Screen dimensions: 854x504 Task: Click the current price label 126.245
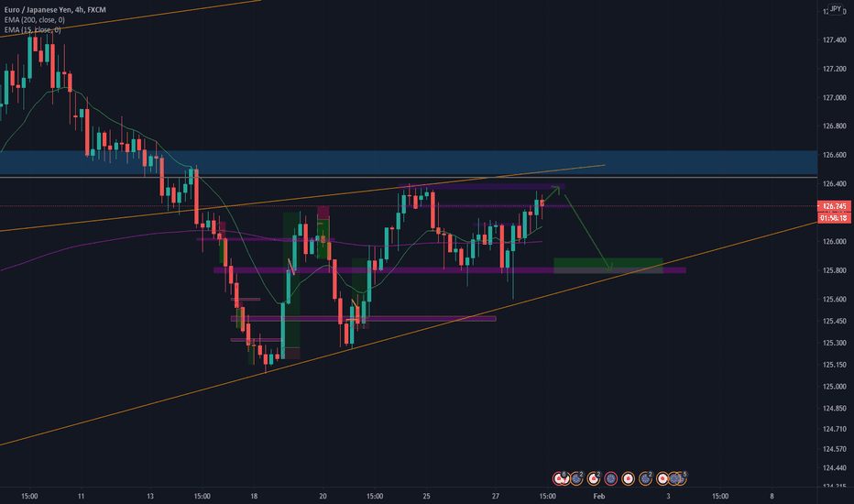[x=834, y=206]
